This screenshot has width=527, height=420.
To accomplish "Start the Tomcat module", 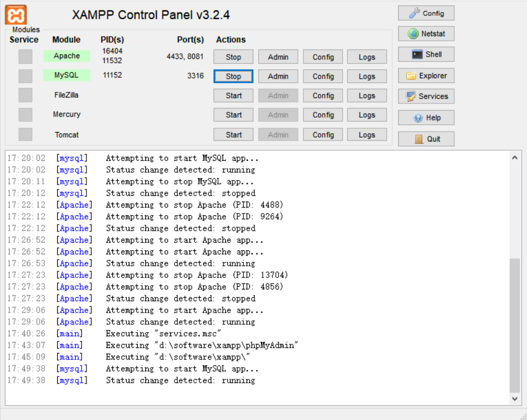I will point(233,135).
